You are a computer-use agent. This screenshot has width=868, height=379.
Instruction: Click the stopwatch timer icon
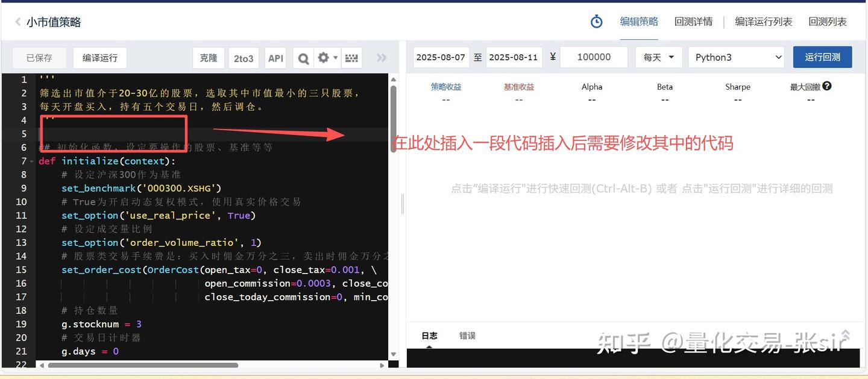[x=596, y=22]
